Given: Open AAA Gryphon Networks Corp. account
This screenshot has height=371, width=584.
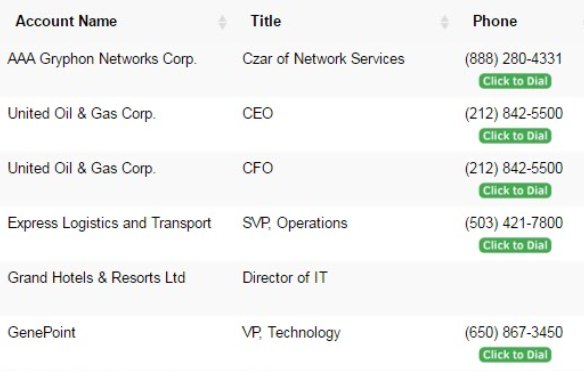Looking at the screenshot, I should tap(102, 59).
